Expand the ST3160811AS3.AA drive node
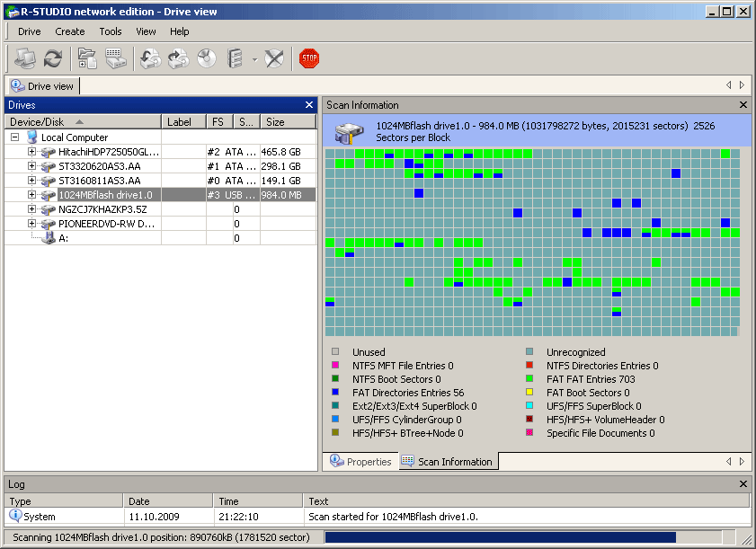This screenshot has width=756, height=549. coord(31,181)
